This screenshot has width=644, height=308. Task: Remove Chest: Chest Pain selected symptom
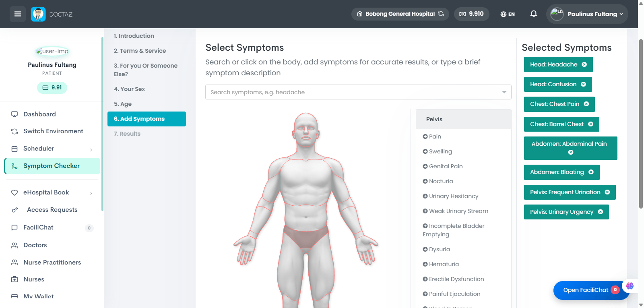click(x=586, y=104)
